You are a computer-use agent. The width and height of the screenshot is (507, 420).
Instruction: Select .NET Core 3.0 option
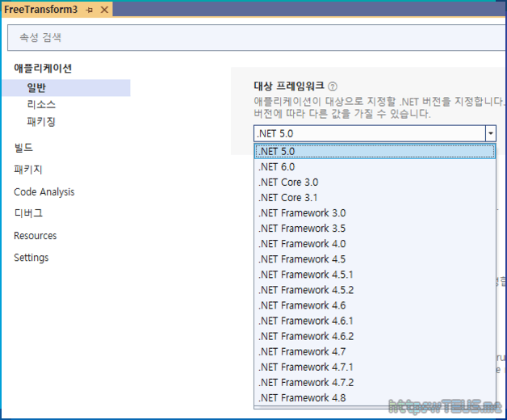click(375, 183)
